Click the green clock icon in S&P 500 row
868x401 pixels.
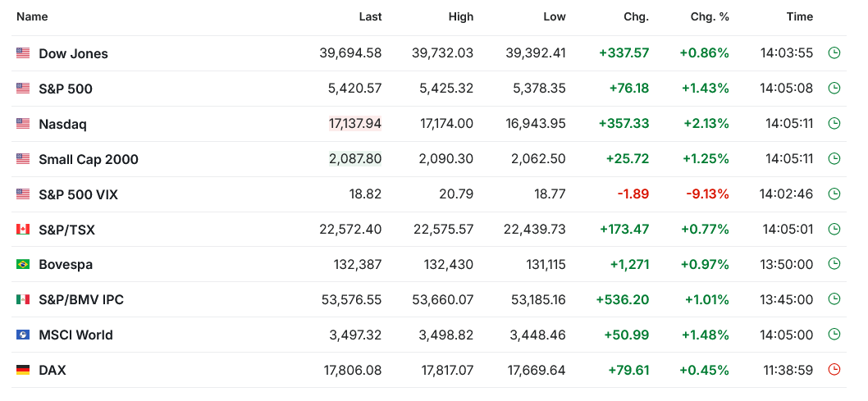(834, 88)
